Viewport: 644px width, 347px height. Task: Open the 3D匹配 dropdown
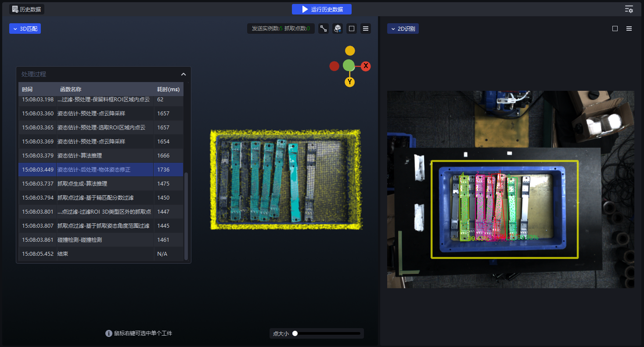point(25,29)
